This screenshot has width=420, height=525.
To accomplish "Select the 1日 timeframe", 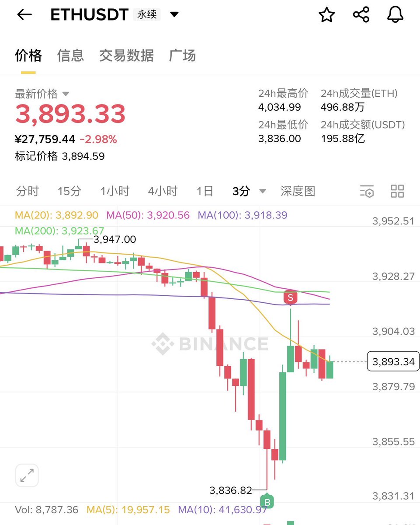I will point(205,191).
